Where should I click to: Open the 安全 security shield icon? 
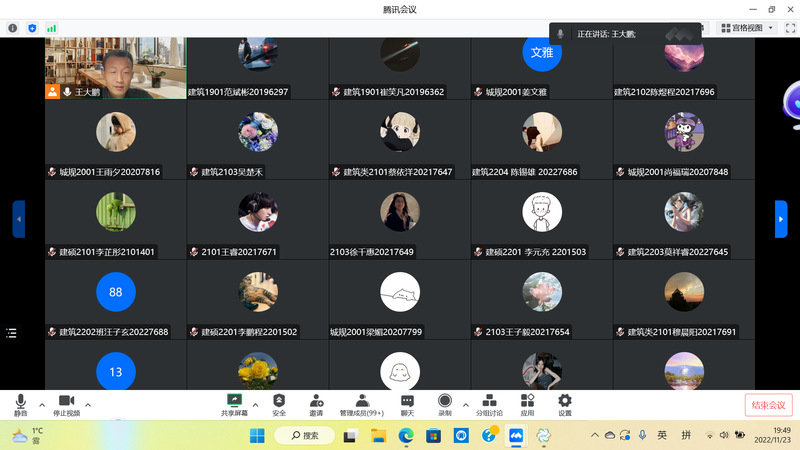point(279,404)
